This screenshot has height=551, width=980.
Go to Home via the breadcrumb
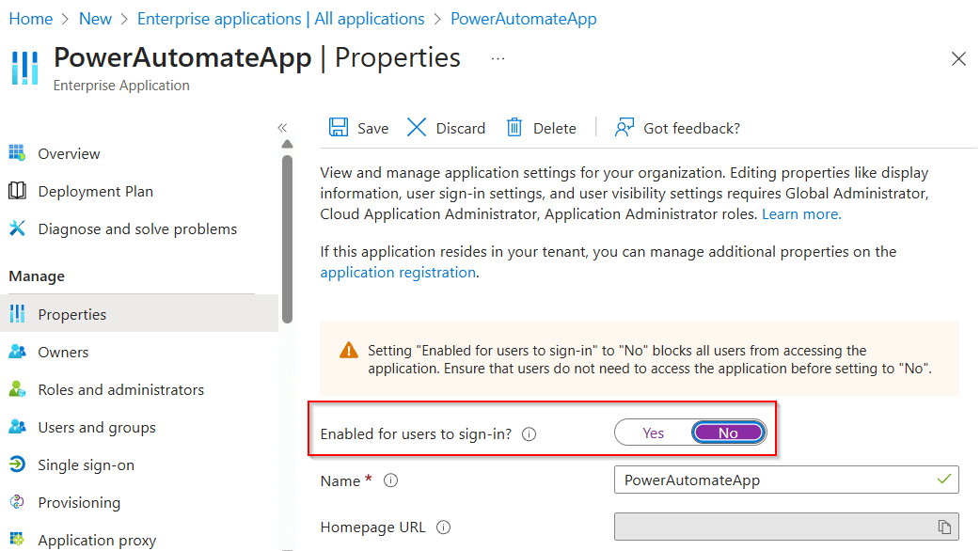tap(30, 18)
